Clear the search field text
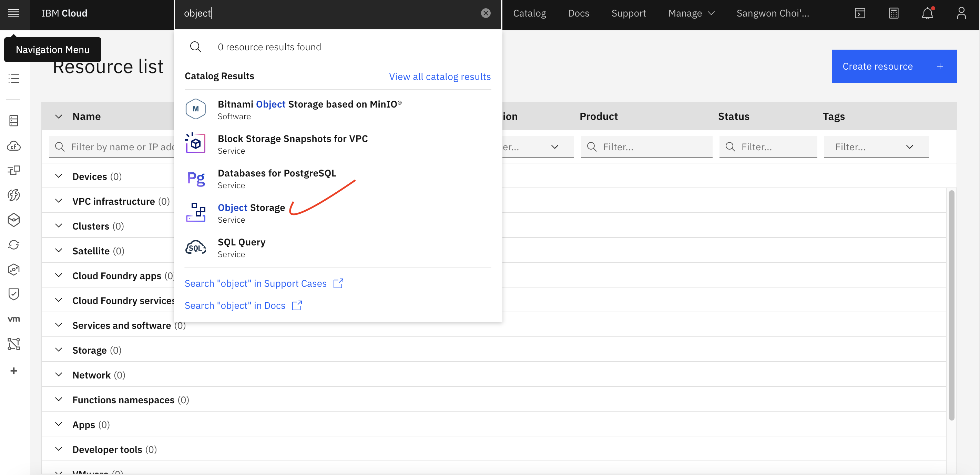Screen dimensions: 980x475 486,13
